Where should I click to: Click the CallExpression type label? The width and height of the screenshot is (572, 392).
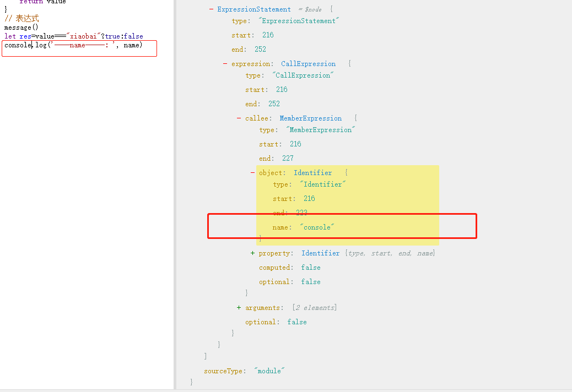pos(308,64)
